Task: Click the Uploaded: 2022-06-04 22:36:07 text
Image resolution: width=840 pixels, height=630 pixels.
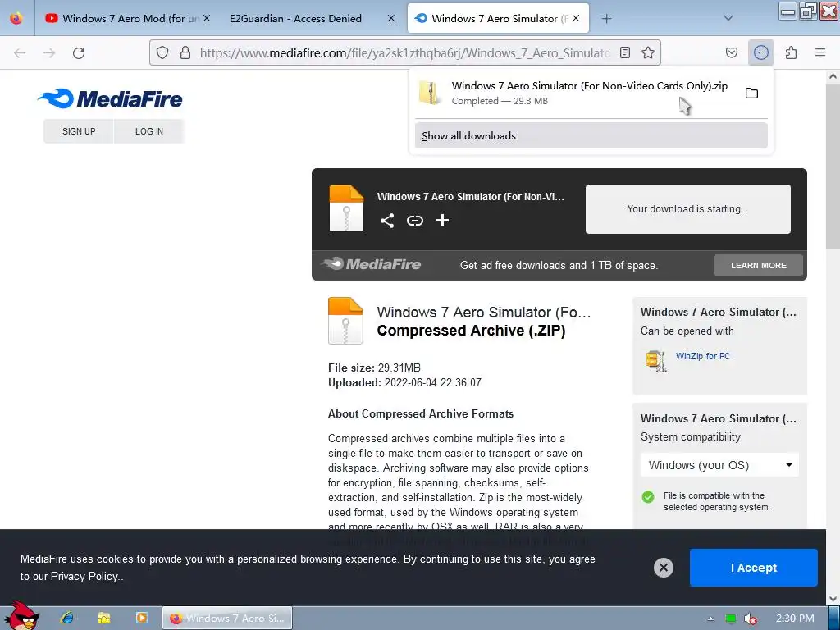Action: click(404, 382)
